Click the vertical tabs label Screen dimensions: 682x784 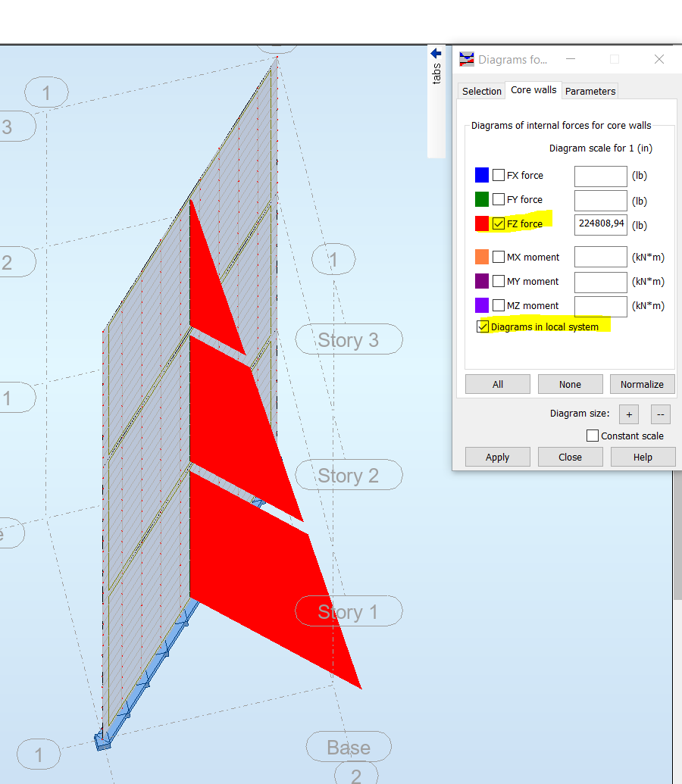[x=436, y=73]
